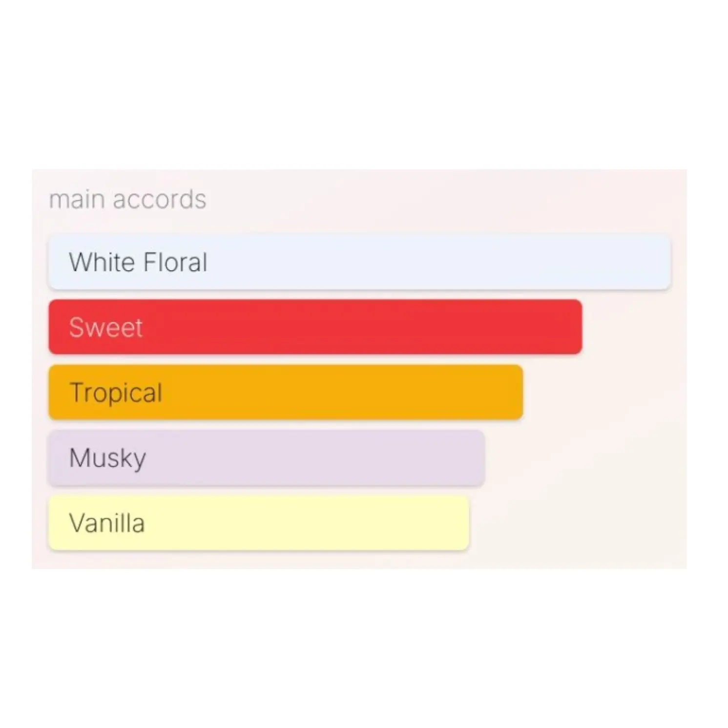Select the longest accord bar
This screenshot has width=728, height=728.
click(359, 262)
